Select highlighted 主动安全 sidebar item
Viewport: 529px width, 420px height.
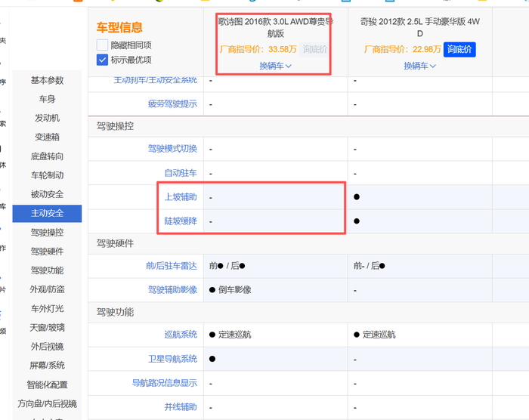pos(47,213)
